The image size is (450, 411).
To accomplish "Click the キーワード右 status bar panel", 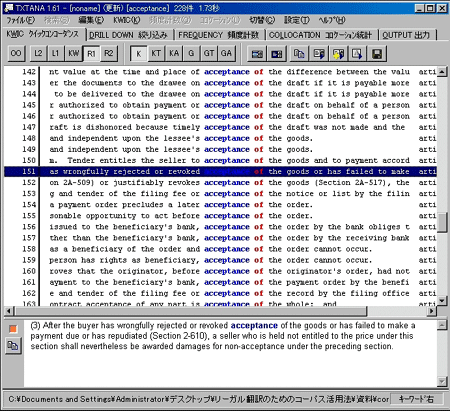I will pyautogui.click(x=417, y=399).
